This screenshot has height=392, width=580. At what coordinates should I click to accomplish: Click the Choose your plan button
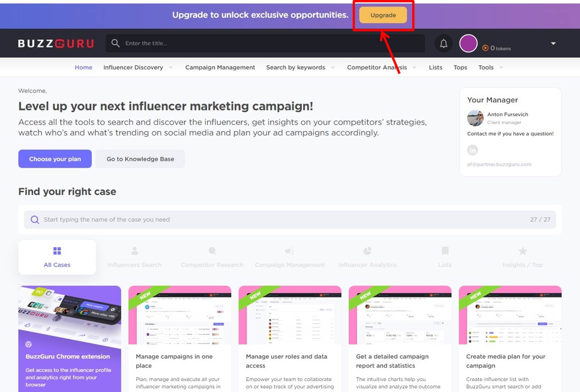pyautogui.click(x=55, y=159)
